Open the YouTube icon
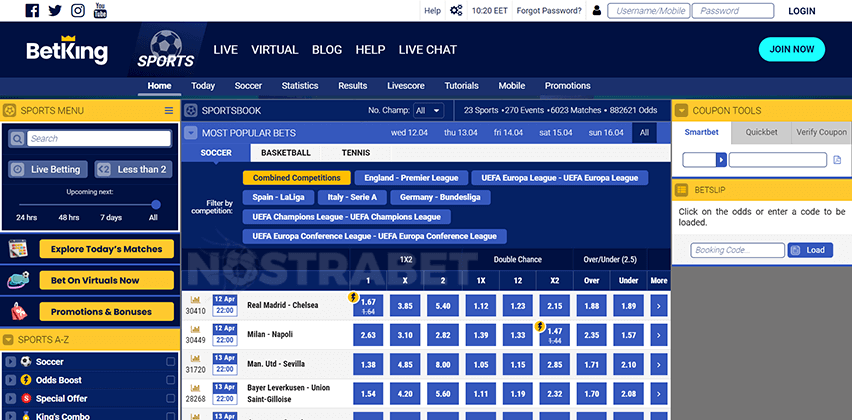This screenshot has width=852, height=420. [100, 10]
